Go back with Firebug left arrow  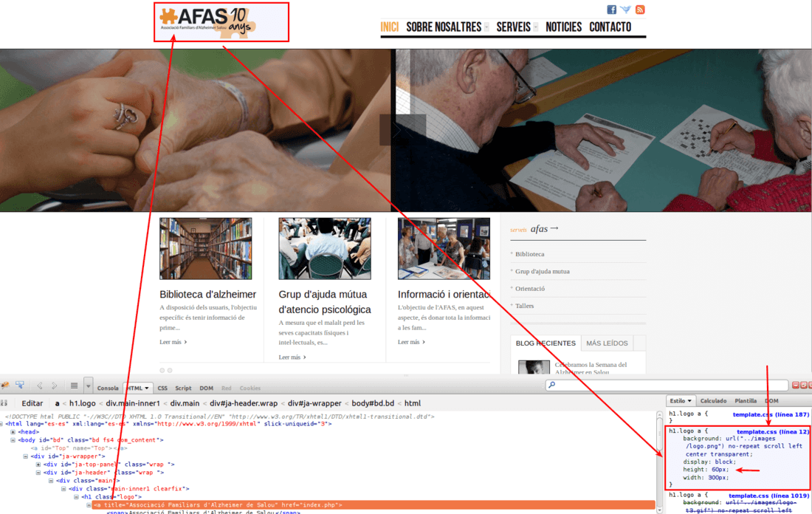40,385
